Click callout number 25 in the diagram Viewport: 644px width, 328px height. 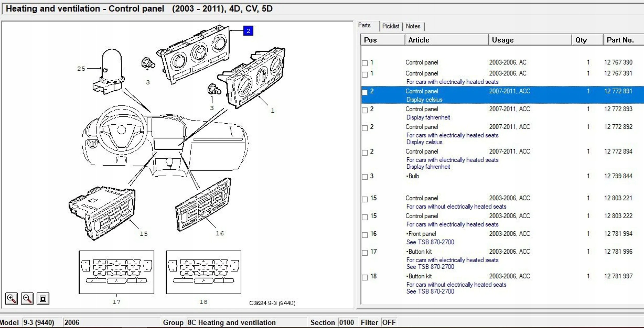coord(81,69)
